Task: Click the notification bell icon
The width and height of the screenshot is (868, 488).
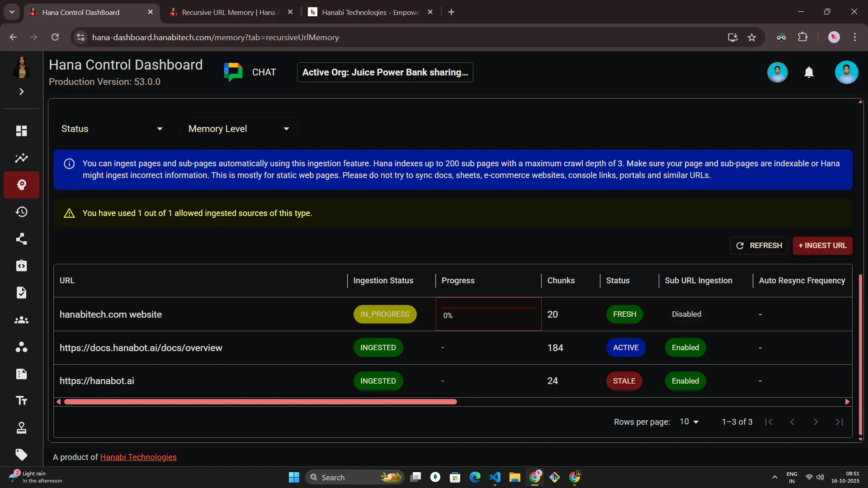Action: [x=809, y=72]
